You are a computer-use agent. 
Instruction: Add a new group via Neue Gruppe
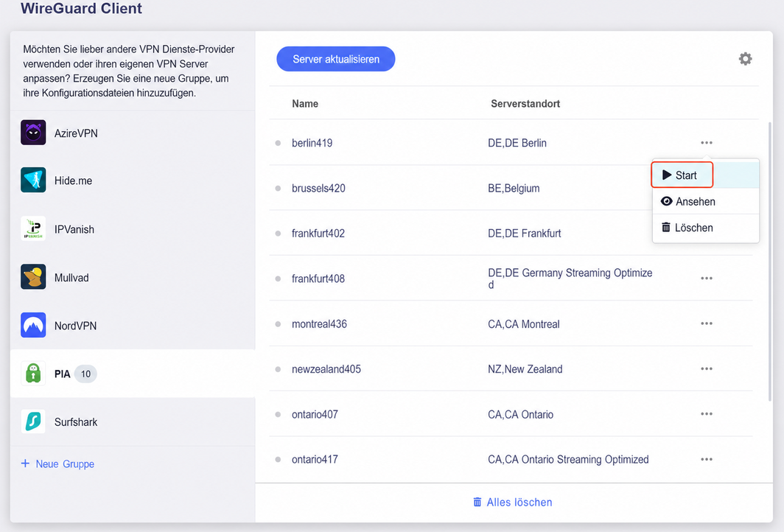click(x=57, y=464)
